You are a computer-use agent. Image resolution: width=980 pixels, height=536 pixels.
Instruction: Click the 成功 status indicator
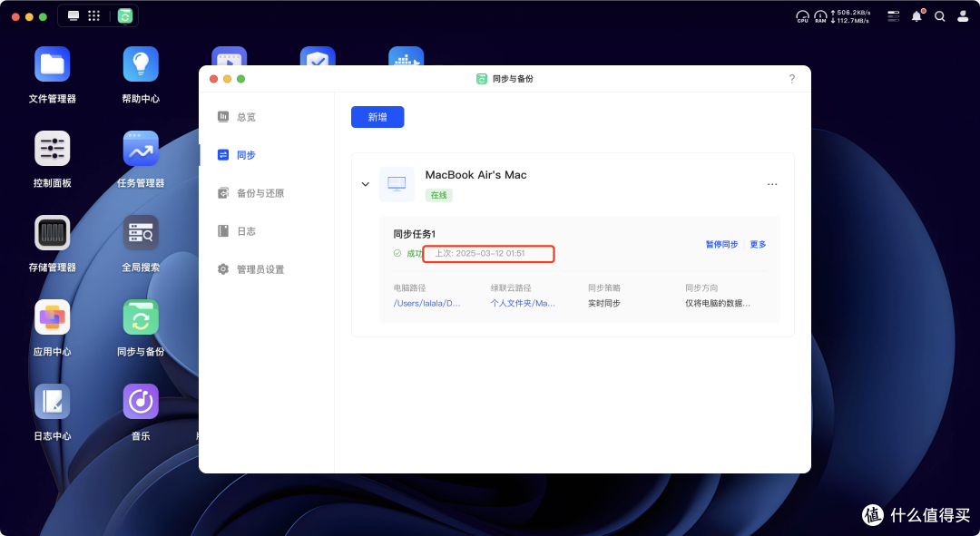[x=408, y=253]
